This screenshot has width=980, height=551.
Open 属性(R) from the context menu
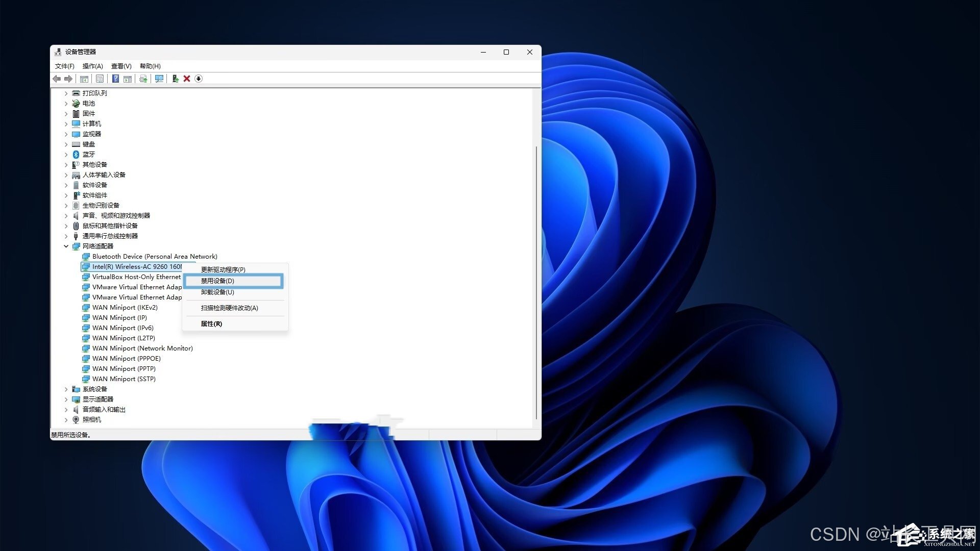tap(211, 323)
